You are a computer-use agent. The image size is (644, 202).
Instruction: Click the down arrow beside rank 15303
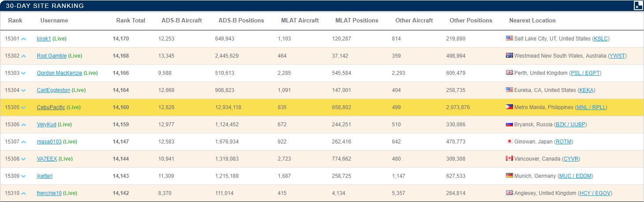click(24, 73)
